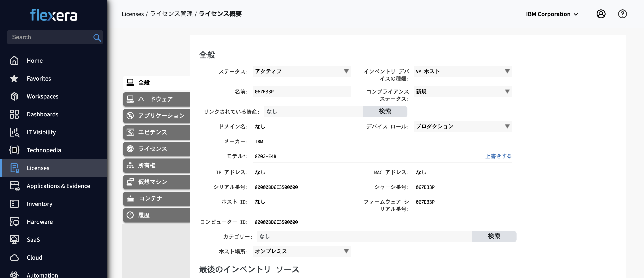644x278 pixels.
Task: Click the 上書きする link next to model
Action: tap(498, 156)
